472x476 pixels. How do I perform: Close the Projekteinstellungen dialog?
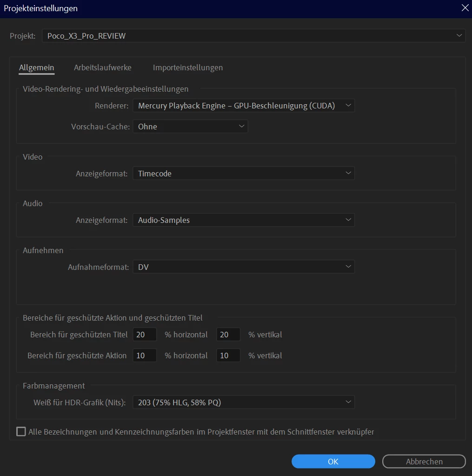pyautogui.click(x=465, y=8)
